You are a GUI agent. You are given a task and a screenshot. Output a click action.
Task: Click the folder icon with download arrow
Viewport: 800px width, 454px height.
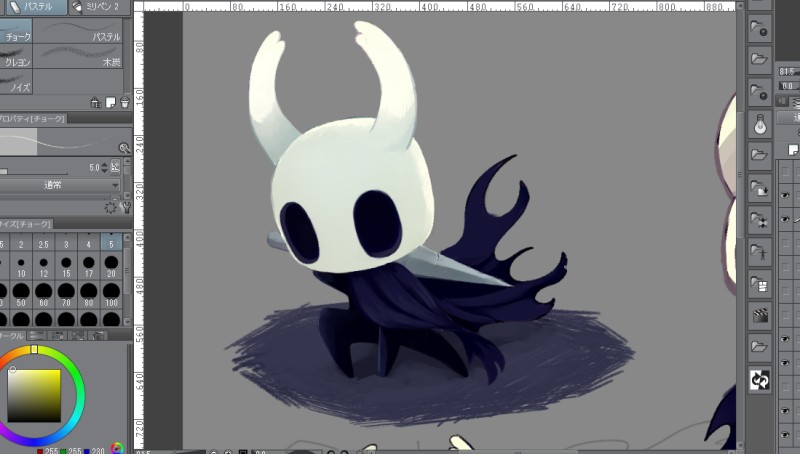coord(760,188)
